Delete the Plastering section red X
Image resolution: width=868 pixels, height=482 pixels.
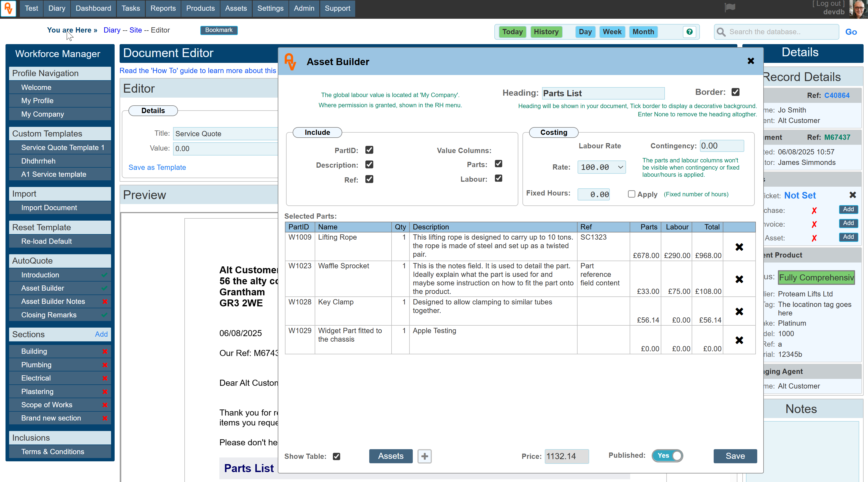pos(105,392)
